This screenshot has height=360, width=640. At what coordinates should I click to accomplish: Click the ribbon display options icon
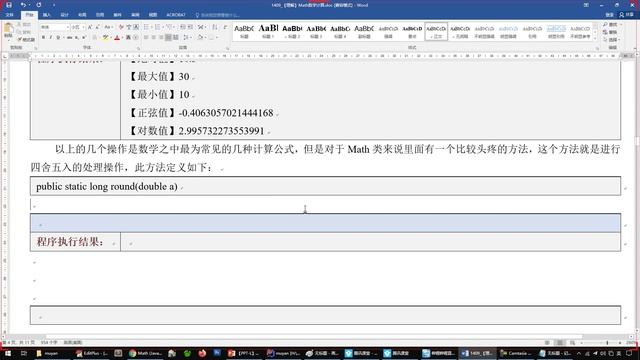(x=586, y=5)
